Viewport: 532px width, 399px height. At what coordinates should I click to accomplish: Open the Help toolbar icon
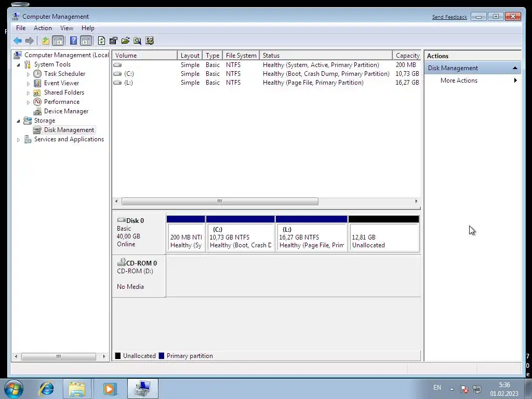tap(73, 41)
